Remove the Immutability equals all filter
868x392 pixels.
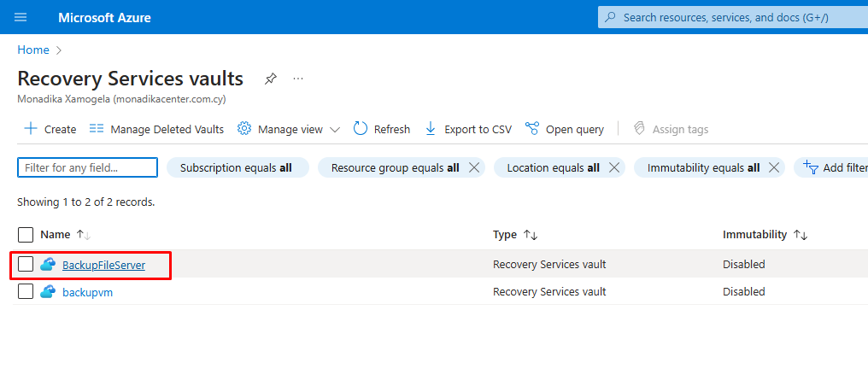coord(774,167)
